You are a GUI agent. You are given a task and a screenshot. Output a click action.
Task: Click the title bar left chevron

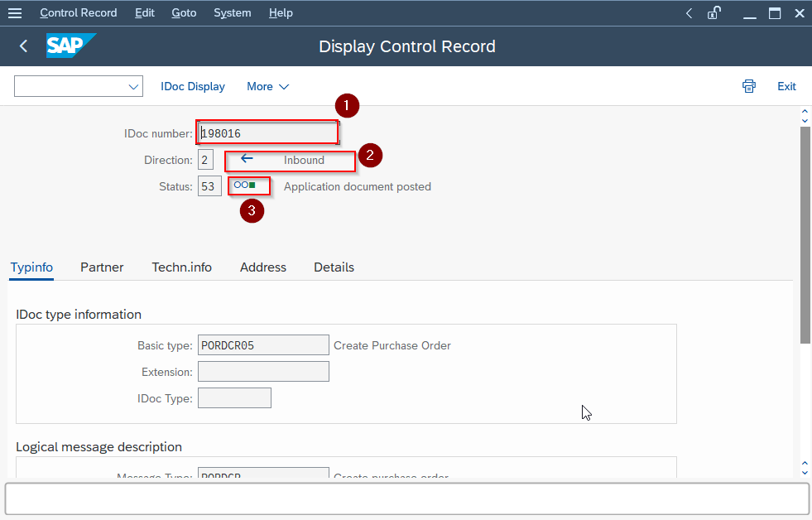tap(689, 13)
